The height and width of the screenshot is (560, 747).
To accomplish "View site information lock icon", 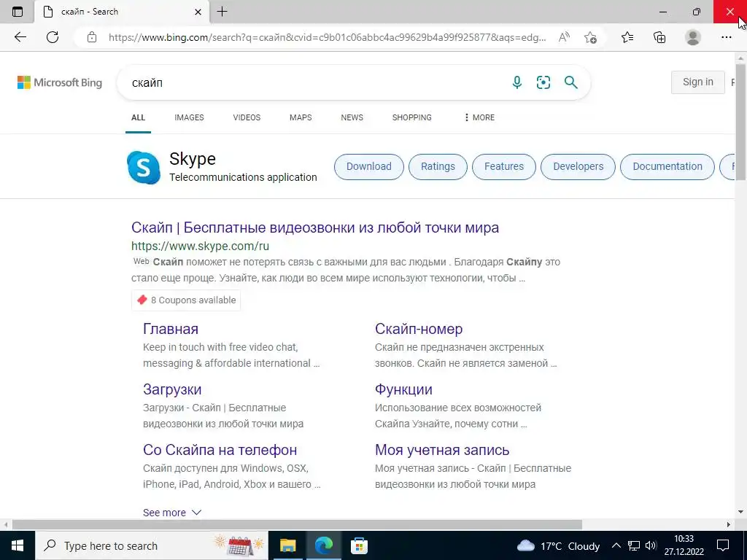I will pos(92,37).
